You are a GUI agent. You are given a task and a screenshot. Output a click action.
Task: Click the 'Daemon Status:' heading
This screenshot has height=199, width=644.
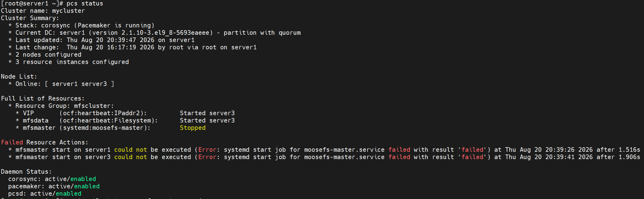coord(26,172)
